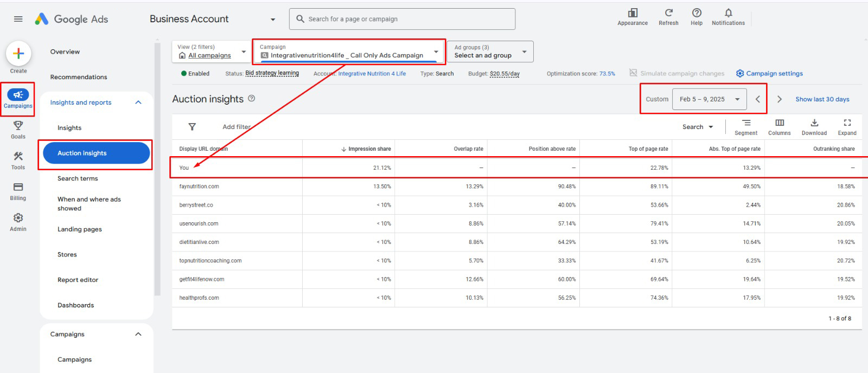This screenshot has height=373, width=868.
Task: Open When and where ads showed
Action: 89,204
